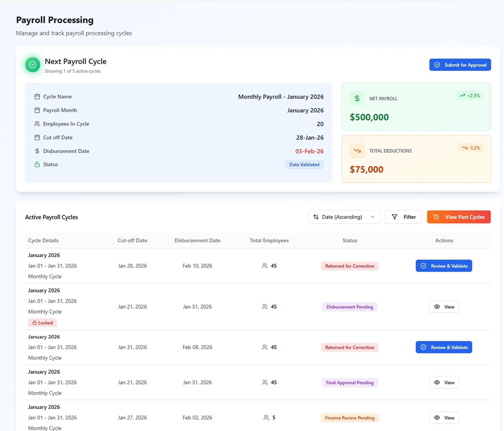This screenshot has height=431, width=504.
Task: View the Final Approval Pending cycle
Action: coord(444,382)
